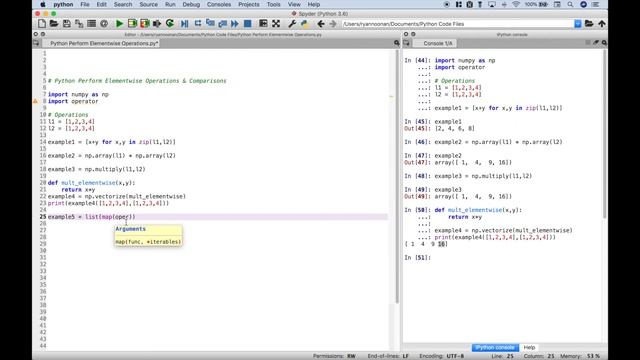Click the line 8 warning icon
The width and height of the screenshot is (640, 360).
[35, 101]
